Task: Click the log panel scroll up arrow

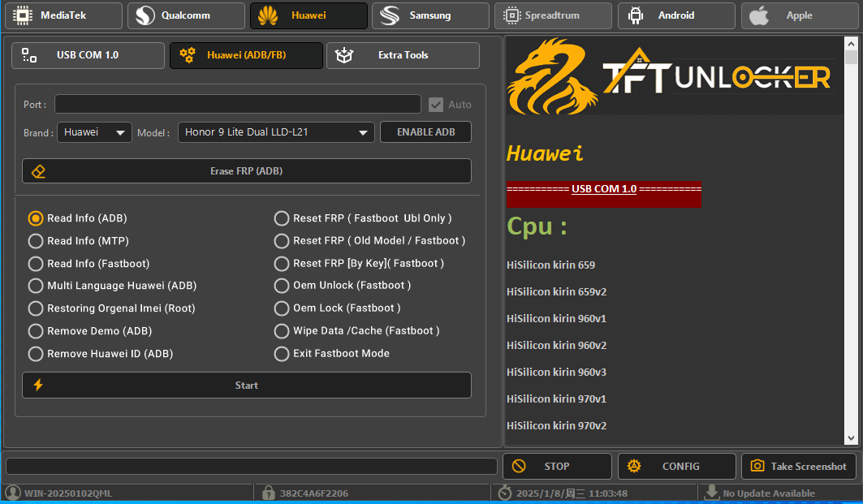Action: coord(851,44)
